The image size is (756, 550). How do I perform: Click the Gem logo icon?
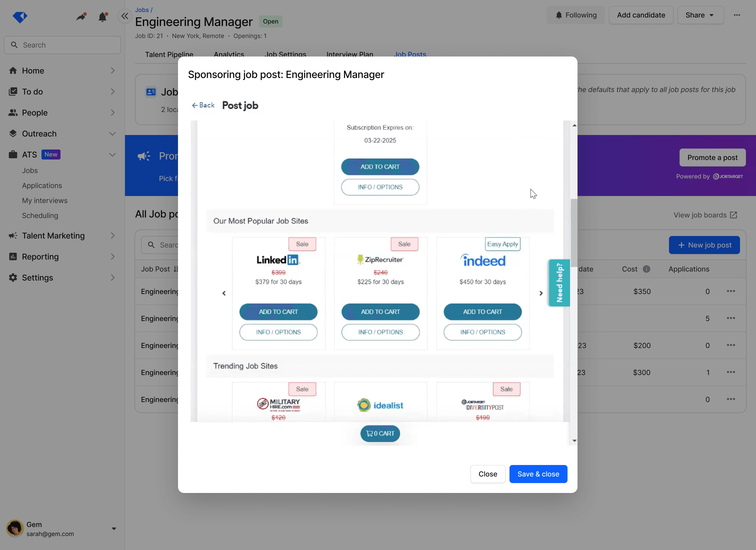coord(20,17)
